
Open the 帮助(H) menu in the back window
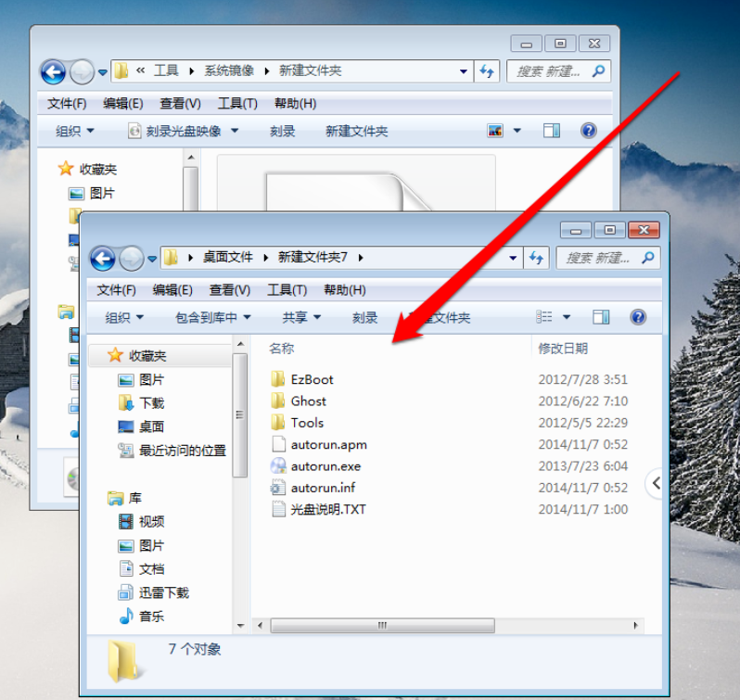295,104
